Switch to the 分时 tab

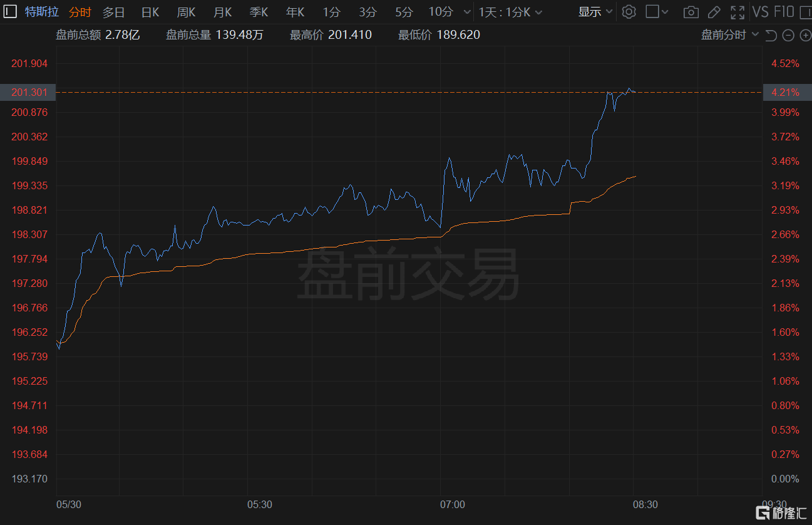(80, 12)
